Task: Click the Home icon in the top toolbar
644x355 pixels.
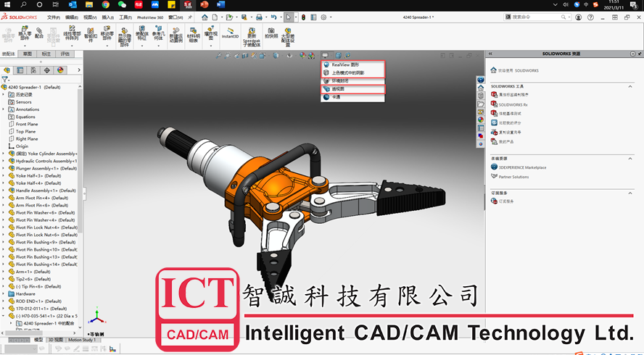Action: pyautogui.click(x=205, y=17)
